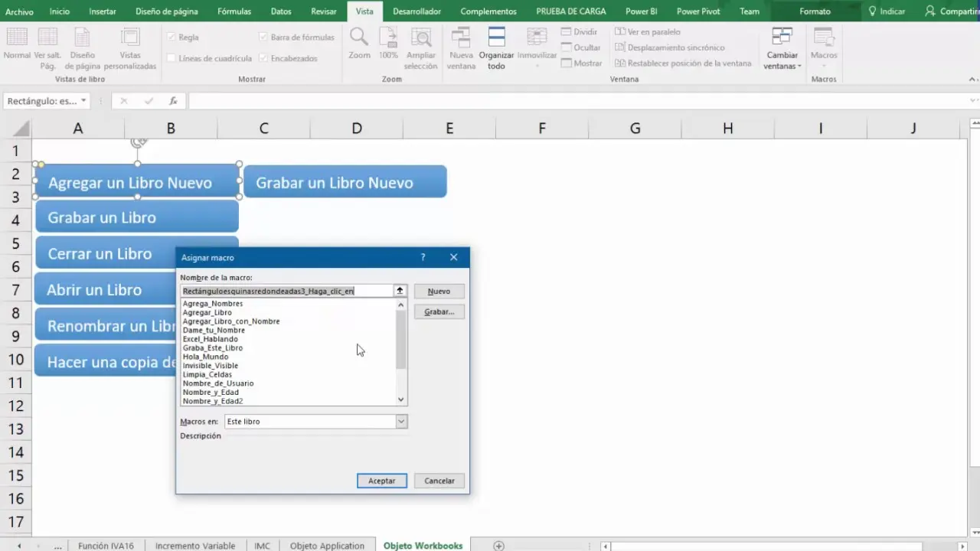The width and height of the screenshot is (980, 551).
Task: Click the collapse-dialog arrow beside macro name
Action: click(x=400, y=291)
